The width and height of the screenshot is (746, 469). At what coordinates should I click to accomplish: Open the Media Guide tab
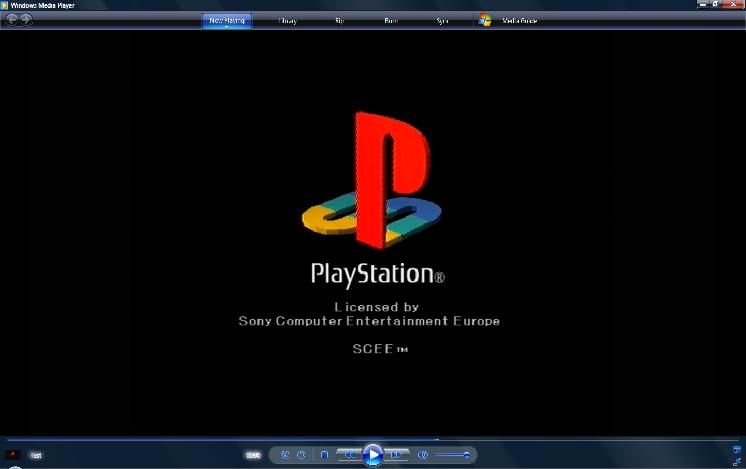pyautogui.click(x=520, y=21)
